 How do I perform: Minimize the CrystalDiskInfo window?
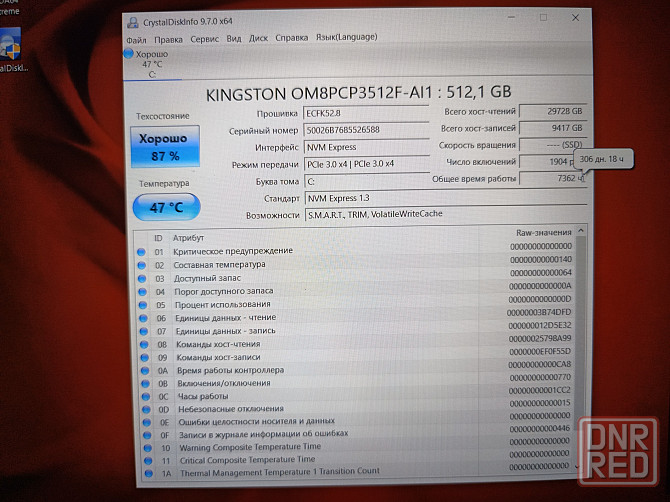[x=511, y=18]
